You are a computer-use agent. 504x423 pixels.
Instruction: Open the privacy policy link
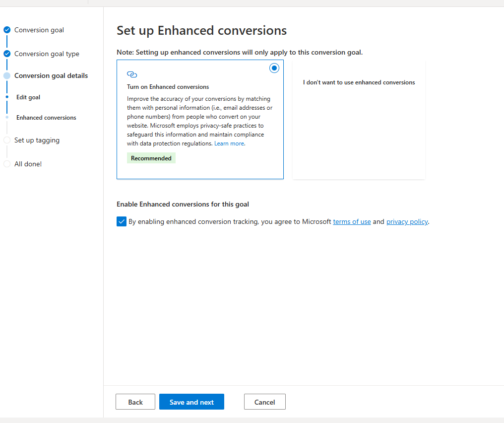(x=407, y=222)
